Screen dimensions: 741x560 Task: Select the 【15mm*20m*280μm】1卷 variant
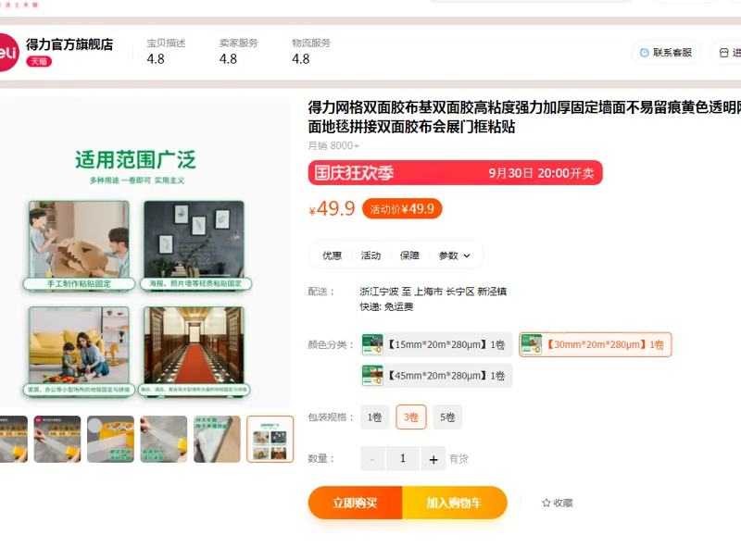coord(435,344)
